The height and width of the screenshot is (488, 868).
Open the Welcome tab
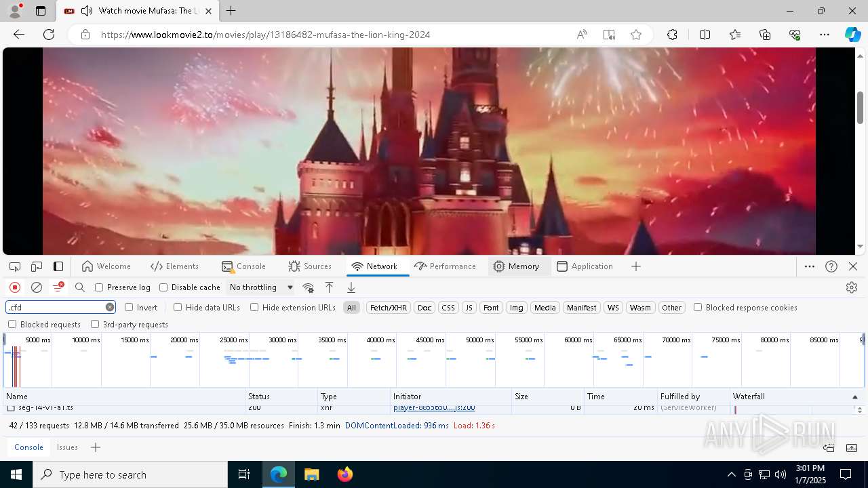pyautogui.click(x=106, y=266)
